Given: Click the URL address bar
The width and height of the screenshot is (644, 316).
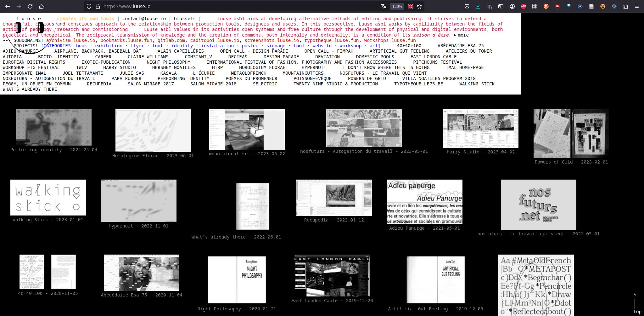Looking at the screenshot, I should [x=220, y=6].
